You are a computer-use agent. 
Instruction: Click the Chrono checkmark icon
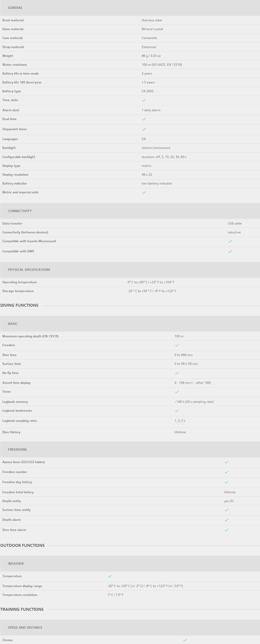[x=185, y=640]
